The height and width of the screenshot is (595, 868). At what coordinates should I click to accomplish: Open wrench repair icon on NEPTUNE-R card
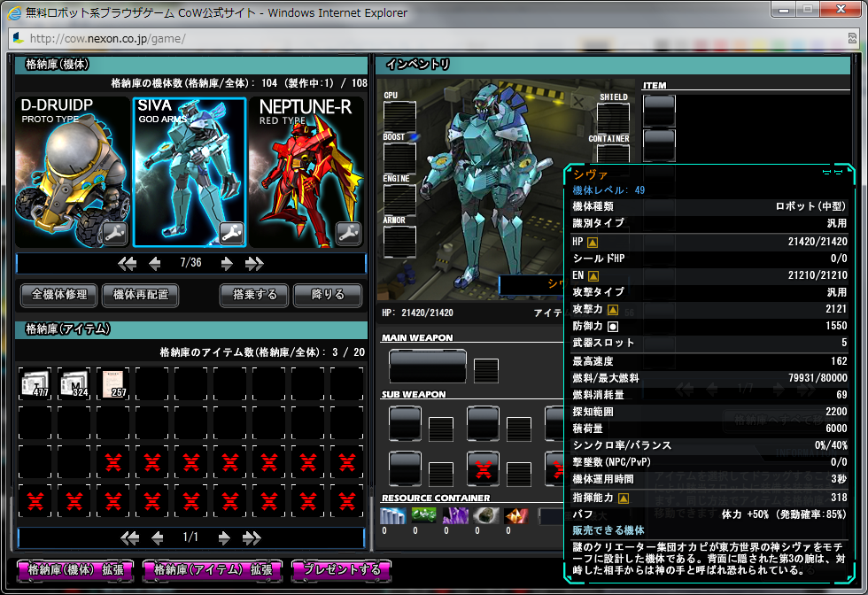349,234
